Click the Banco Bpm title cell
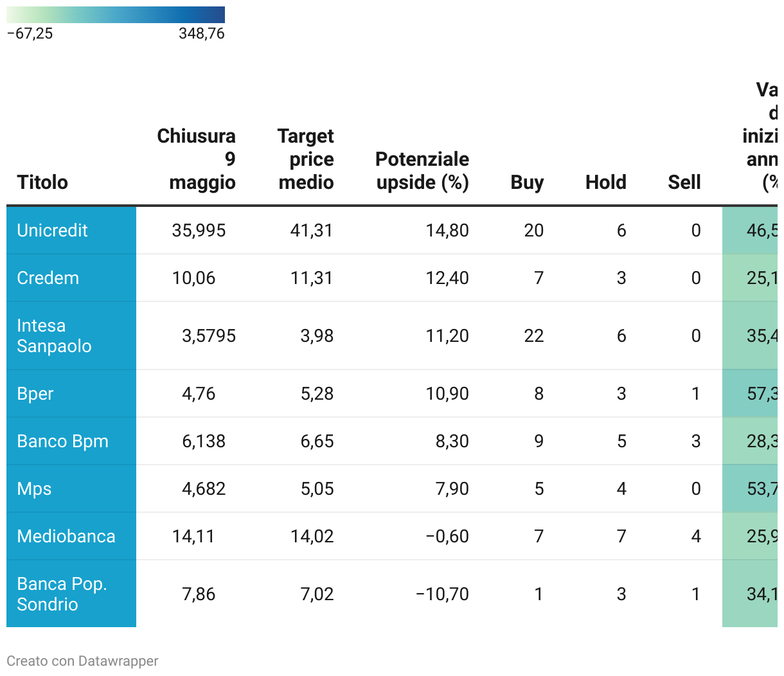784x676 pixels. click(x=62, y=441)
